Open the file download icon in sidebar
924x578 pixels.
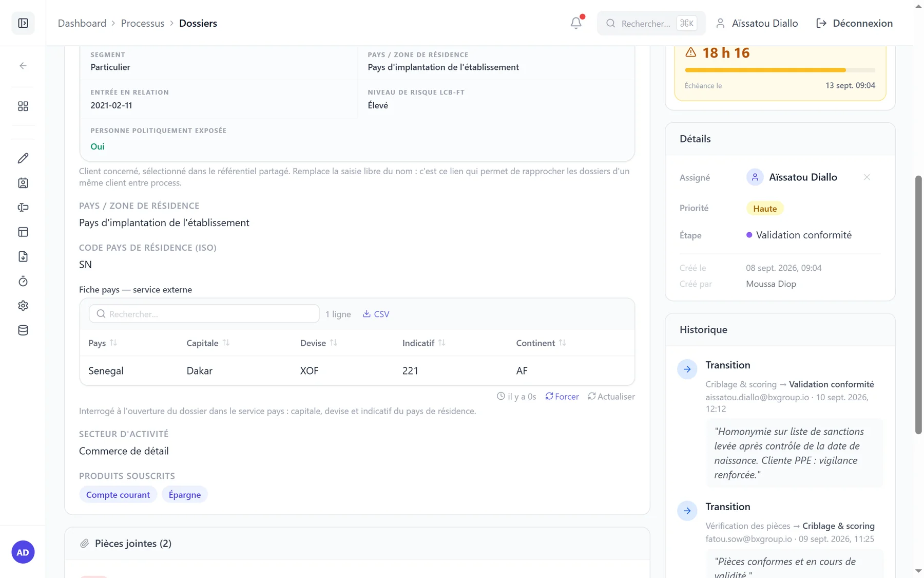tap(23, 256)
